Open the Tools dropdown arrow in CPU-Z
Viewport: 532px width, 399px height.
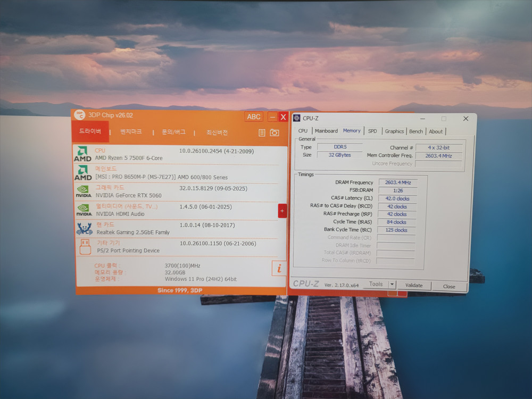(392, 284)
